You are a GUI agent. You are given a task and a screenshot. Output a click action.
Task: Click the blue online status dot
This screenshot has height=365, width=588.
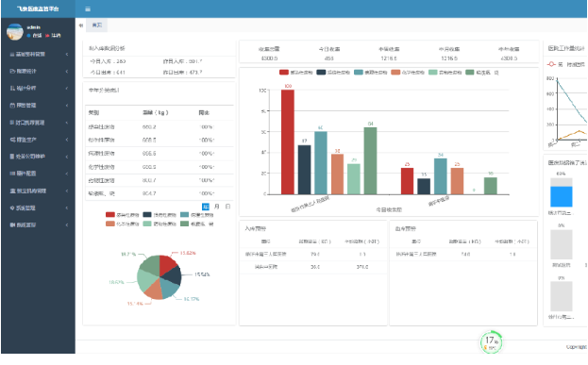(x=28, y=36)
